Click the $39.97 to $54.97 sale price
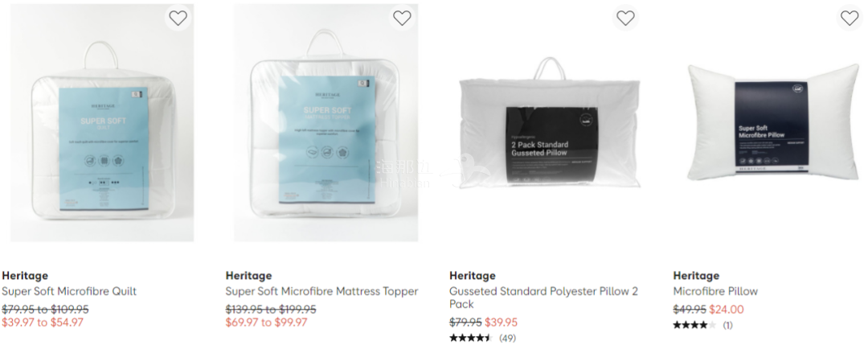The width and height of the screenshot is (868, 345). (43, 322)
